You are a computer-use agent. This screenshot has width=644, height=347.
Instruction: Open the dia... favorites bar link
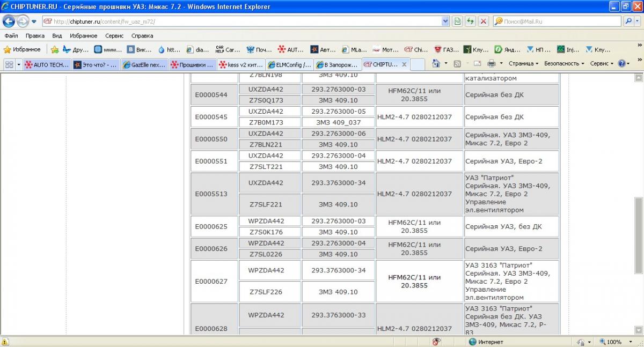click(197, 49)
